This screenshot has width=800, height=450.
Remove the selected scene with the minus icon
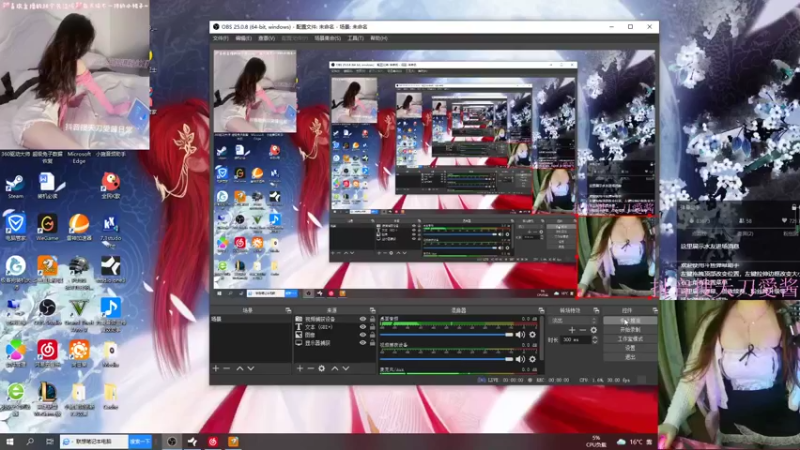point(227,368)
